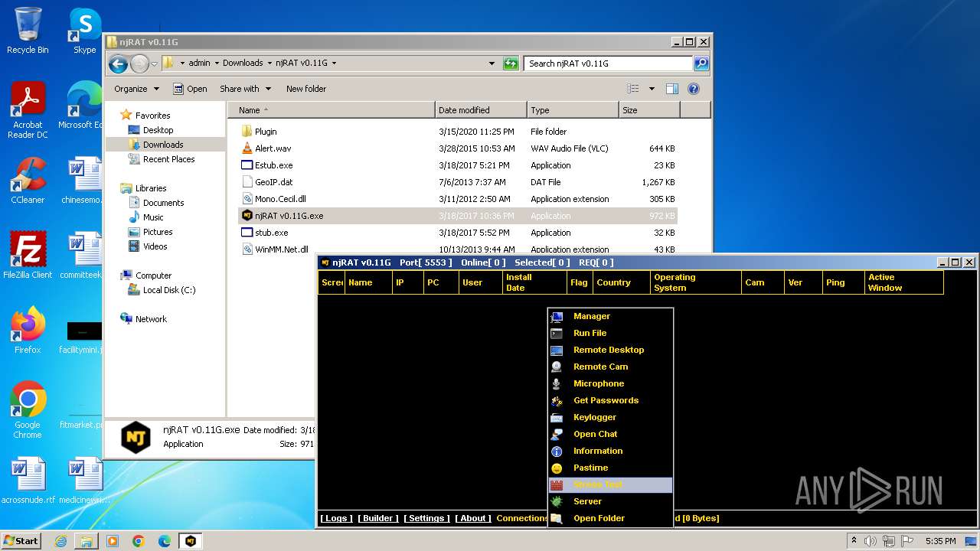Choose Microphone in the context menu
Screen dimensions: 980x551
click(610, 383)
